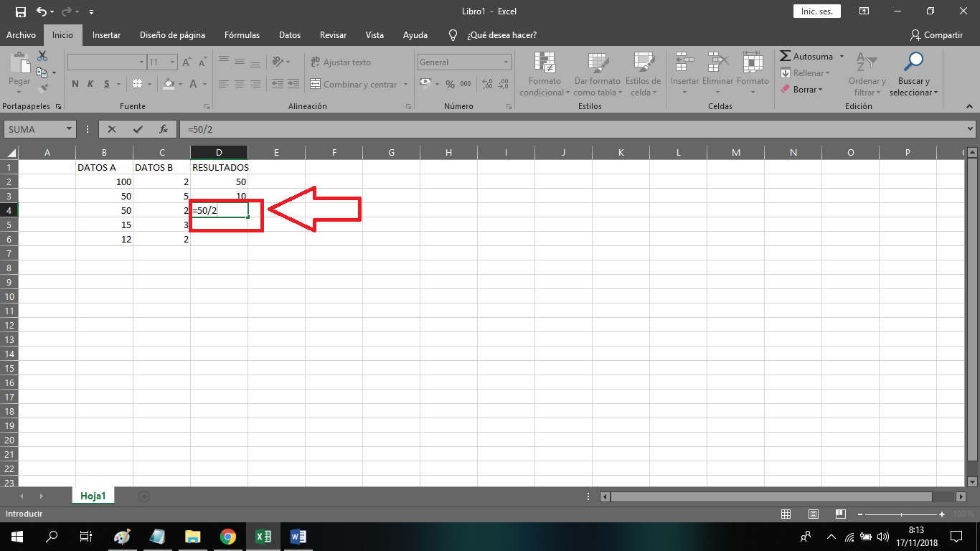Click the Autosuma sigma icon
980x551 pixels.
pos(786,56)
